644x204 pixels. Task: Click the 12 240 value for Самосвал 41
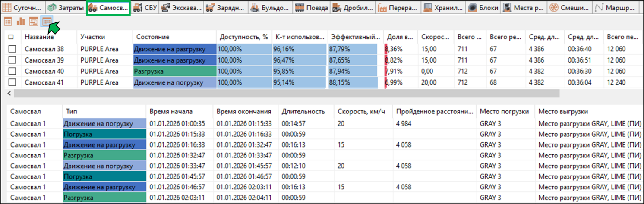tap(616, 82)
